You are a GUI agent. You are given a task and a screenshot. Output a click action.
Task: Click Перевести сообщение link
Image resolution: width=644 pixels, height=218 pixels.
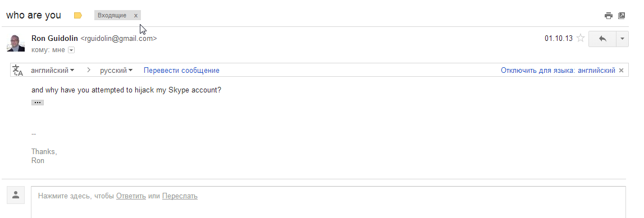click(181, 71)
